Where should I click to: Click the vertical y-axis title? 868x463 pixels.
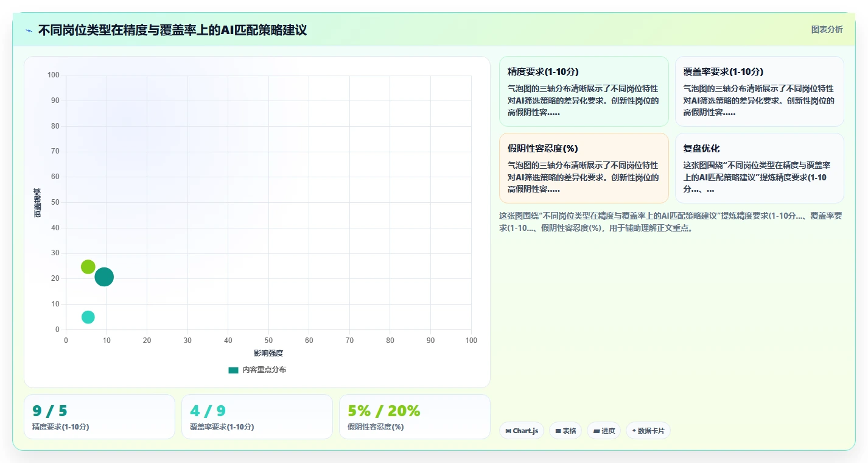[x=38, y=203]
